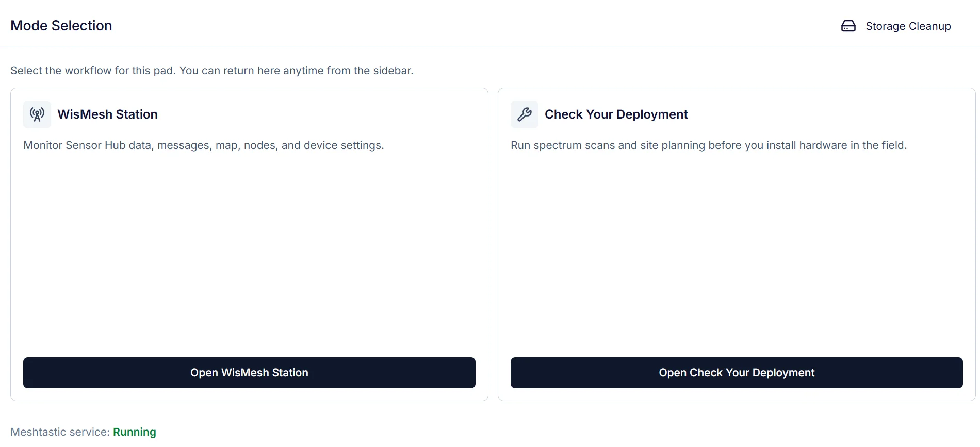Click the Run spectrum scans description

(x=709, y=145)
